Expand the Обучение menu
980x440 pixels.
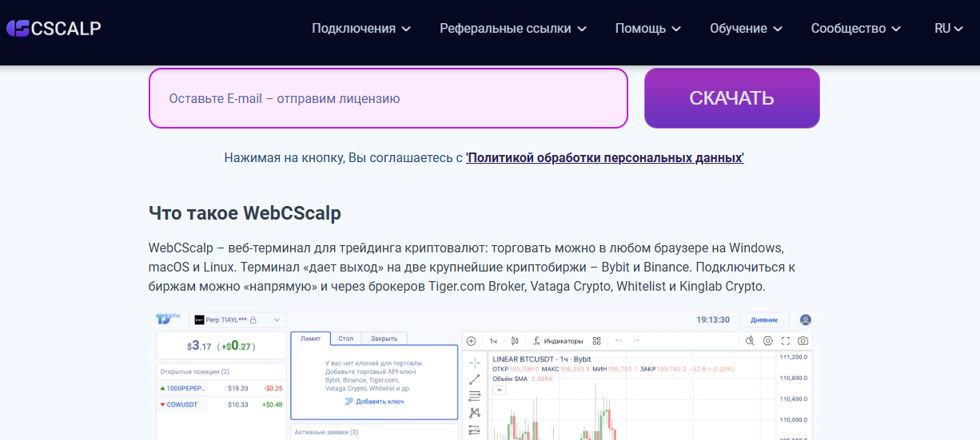coord(746,29)
